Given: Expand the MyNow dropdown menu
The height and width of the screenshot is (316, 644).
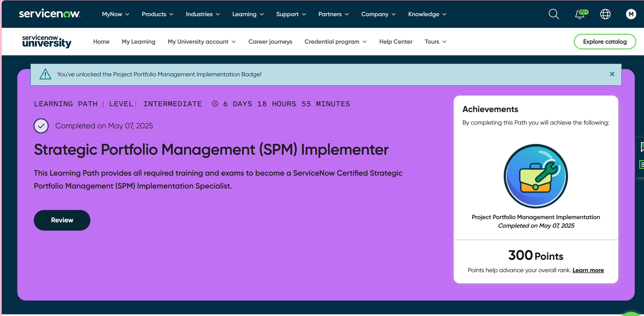Looking at the screenshot, I should point(115,14).
